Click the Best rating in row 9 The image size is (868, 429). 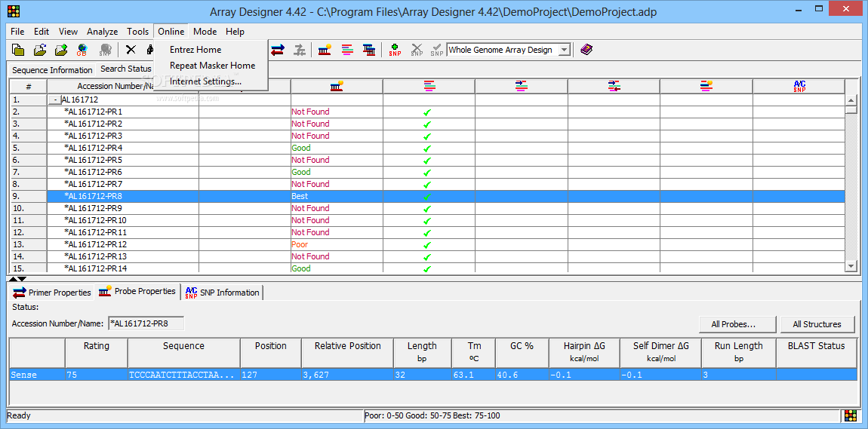point(300,196)
